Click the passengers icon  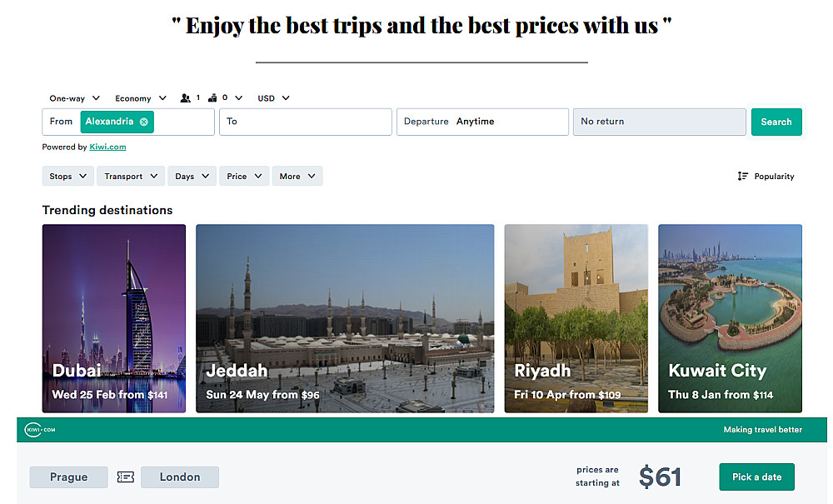pos(185,98)
